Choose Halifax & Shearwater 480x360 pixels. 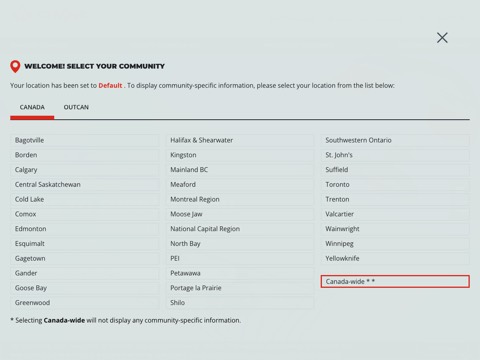pos(240,140)
